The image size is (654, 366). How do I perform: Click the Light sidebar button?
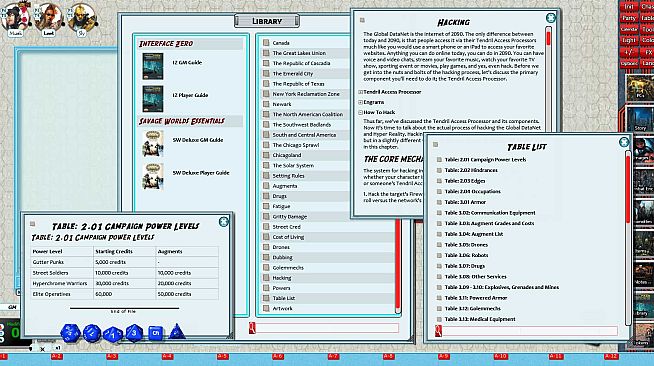click(629, 41)
